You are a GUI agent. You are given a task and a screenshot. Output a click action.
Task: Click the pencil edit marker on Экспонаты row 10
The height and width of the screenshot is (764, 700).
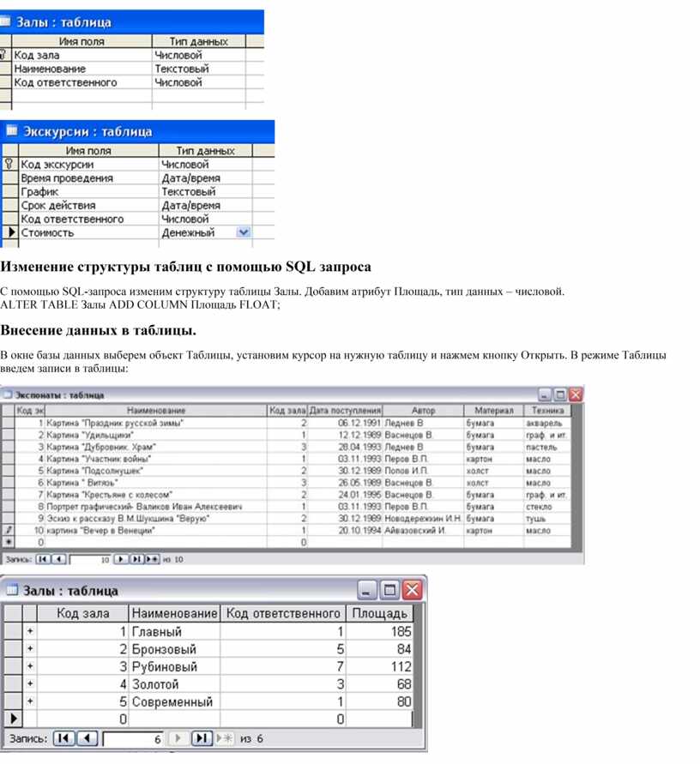point(9,530)
